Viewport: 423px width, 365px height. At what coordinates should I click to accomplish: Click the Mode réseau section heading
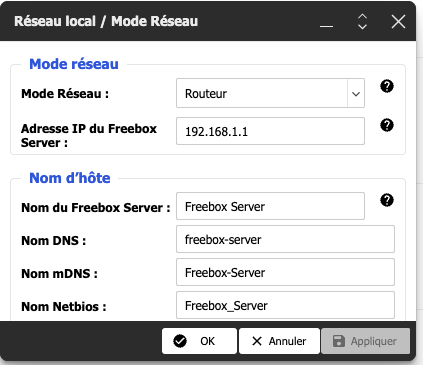(x=74, y=64)
